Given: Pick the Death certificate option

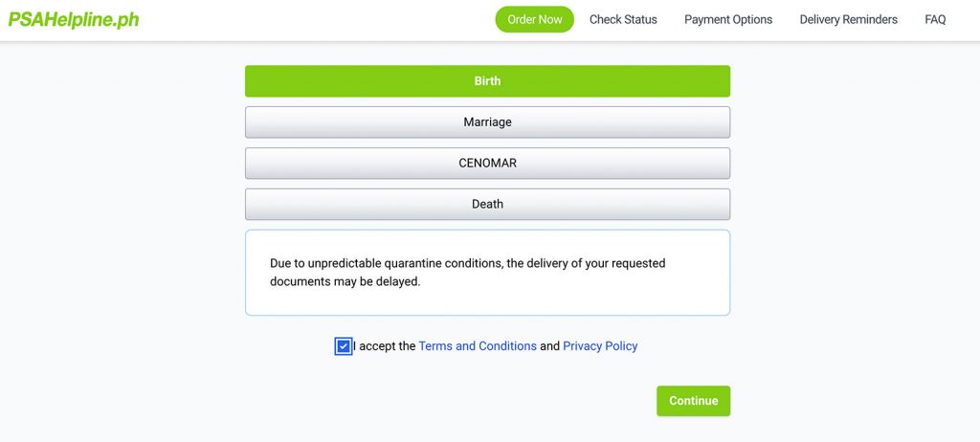Looking at the screenshot, I should (487, 204).
